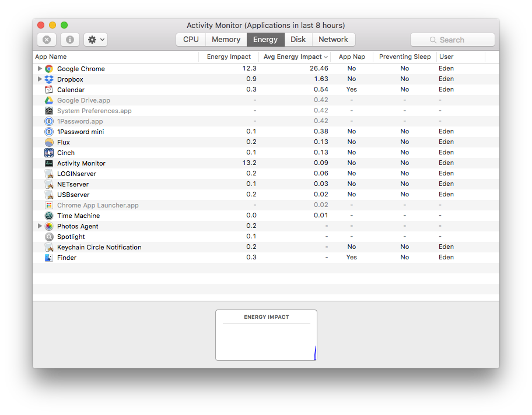Click the Google Chrome app icon
Screen dimensions: 532x415
(49, 69)
